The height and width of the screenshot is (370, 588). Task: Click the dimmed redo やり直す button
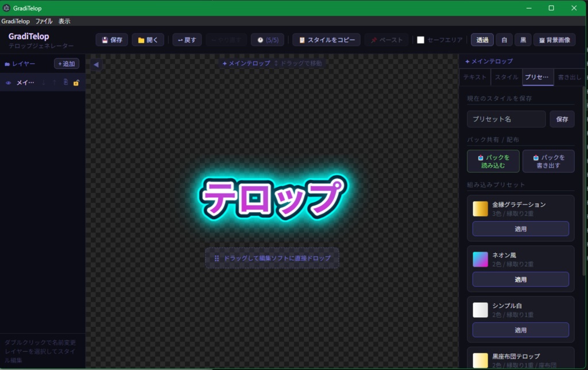(x=226, y=40)
